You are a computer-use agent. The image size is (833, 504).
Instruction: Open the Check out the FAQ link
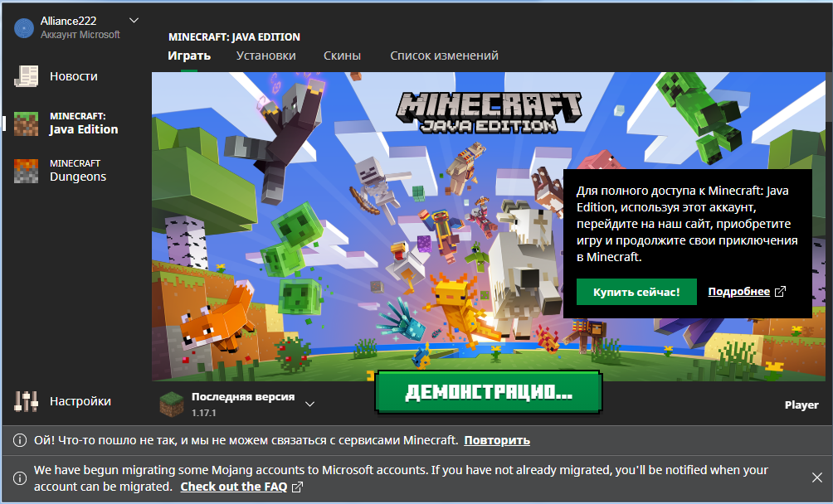[241, 487]
